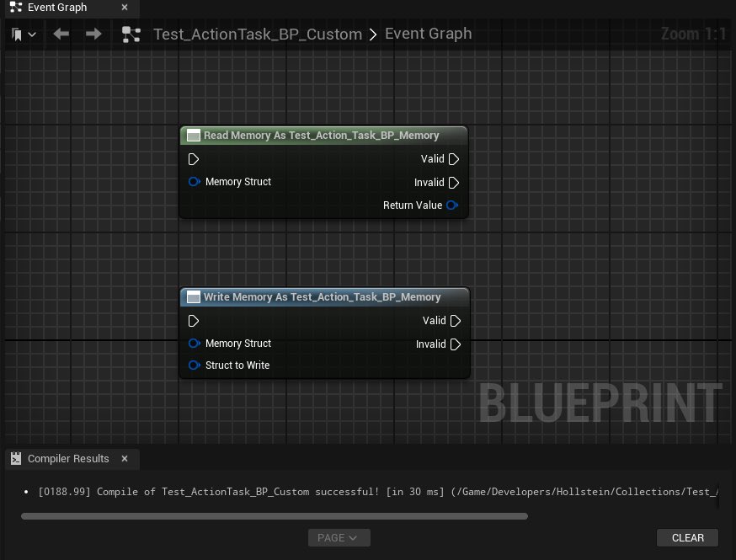Click the Write node Valid exec pin
Viewport: 736px width, 560px height.
[456, 321]
